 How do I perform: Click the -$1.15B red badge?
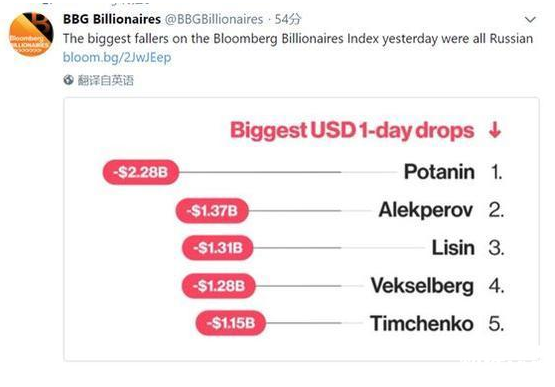pos(230,323)
